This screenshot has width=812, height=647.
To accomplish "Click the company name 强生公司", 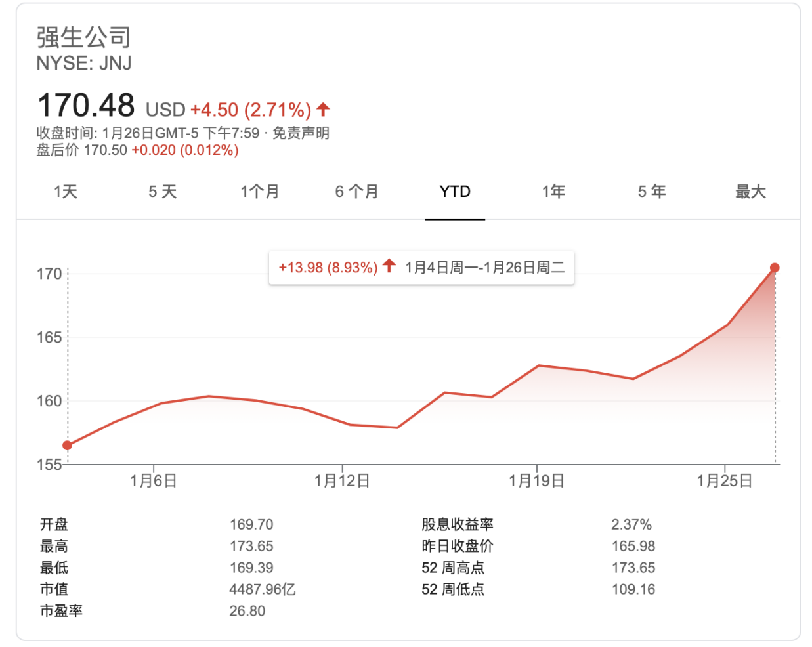I will pyautogui.click(x=84, y=37).
